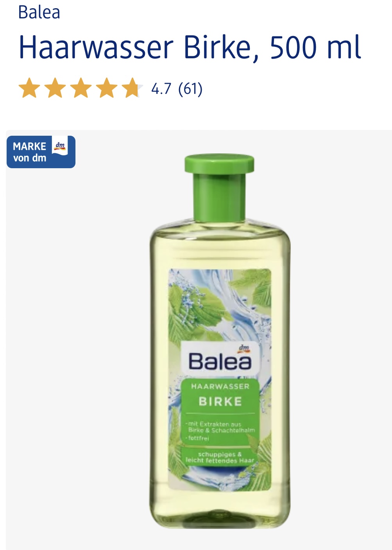Click the partially filled fifth star

coord(132,88)
